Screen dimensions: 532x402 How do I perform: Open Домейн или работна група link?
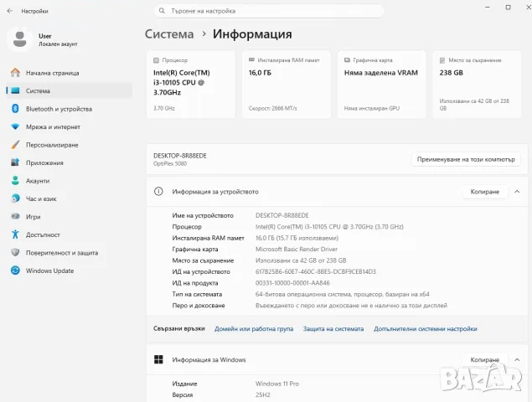(254, 329)
